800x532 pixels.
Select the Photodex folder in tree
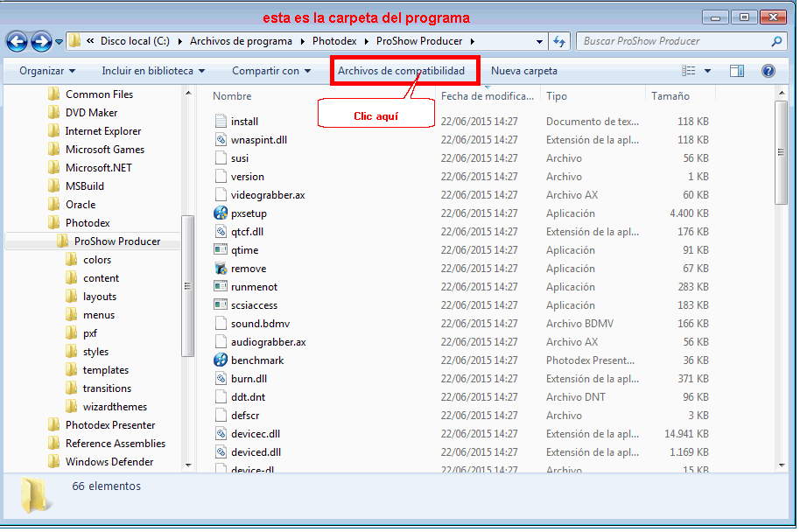click(x=79, y=223)
